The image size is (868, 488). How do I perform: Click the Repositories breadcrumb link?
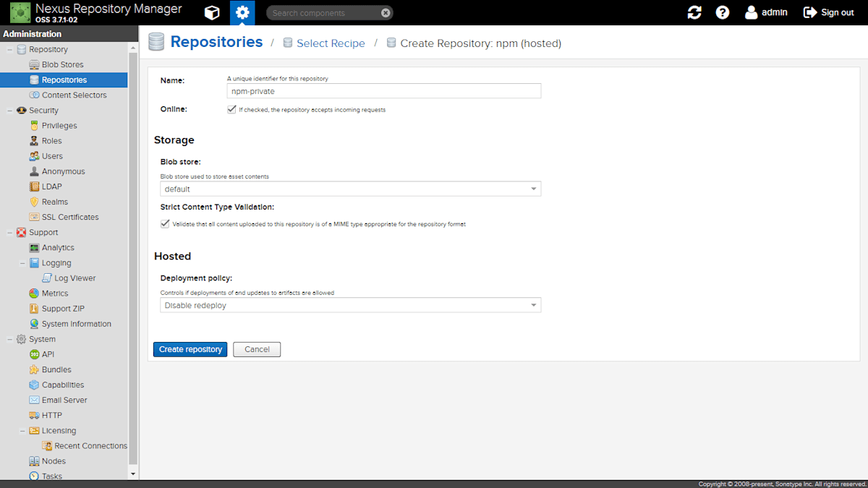pos(216,42)
